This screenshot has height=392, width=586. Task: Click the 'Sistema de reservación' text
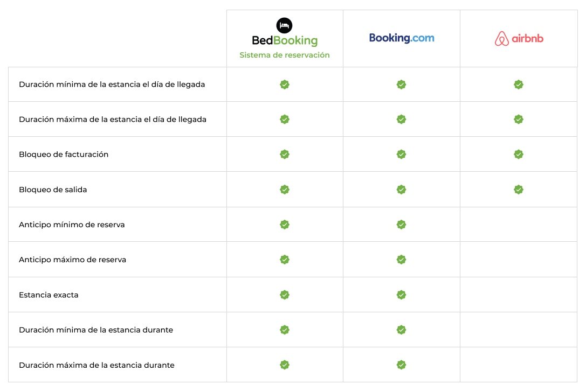[285, 55]
